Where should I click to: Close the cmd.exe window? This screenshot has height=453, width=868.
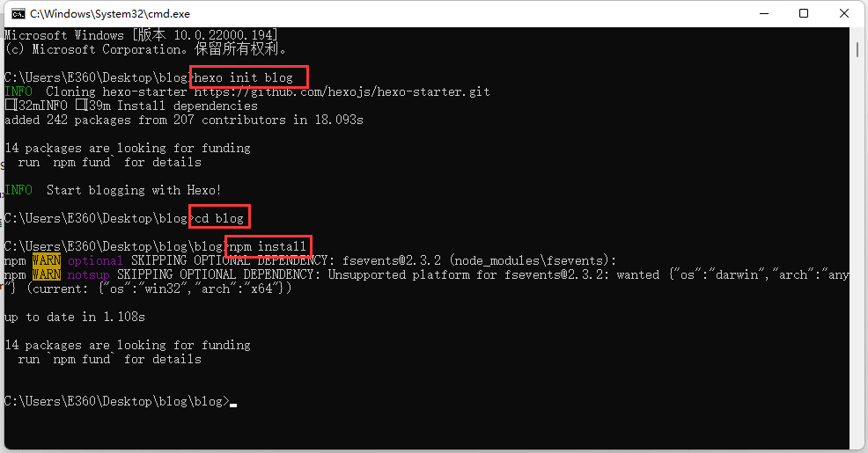[843, 13]
